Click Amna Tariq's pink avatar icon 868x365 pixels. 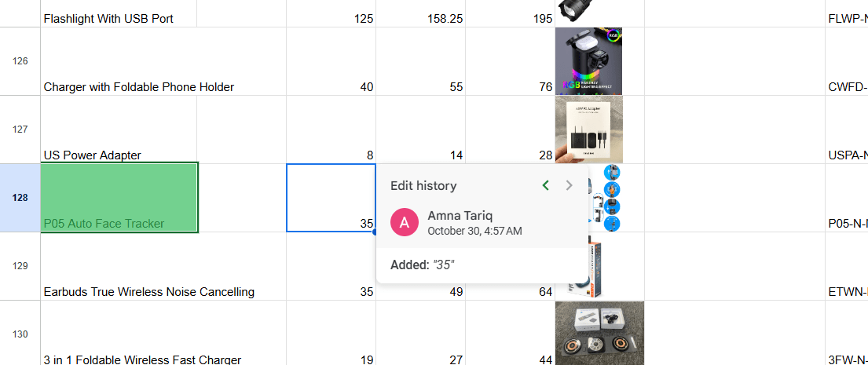(404, 222)
